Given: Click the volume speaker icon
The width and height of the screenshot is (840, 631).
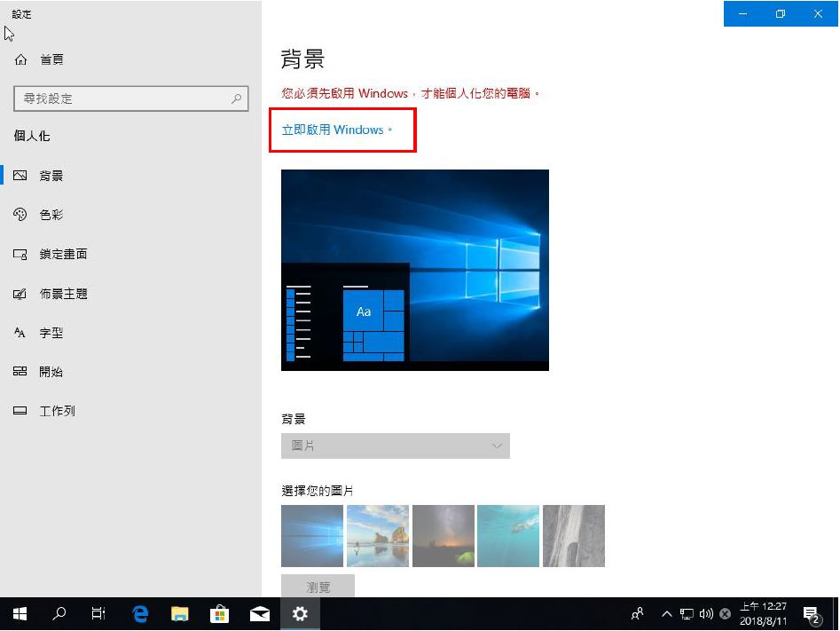Looking at the screenshot, I should [706, 614].
